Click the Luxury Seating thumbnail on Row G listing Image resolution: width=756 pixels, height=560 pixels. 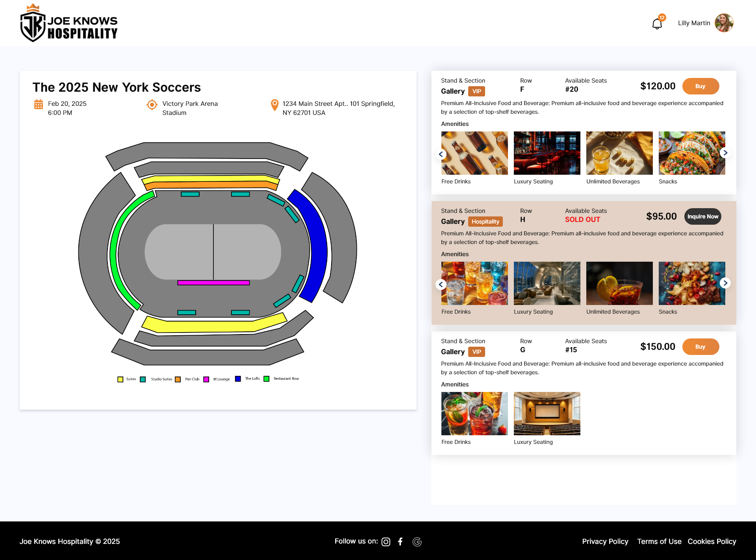pyautogui.click(x=547, y=413)
